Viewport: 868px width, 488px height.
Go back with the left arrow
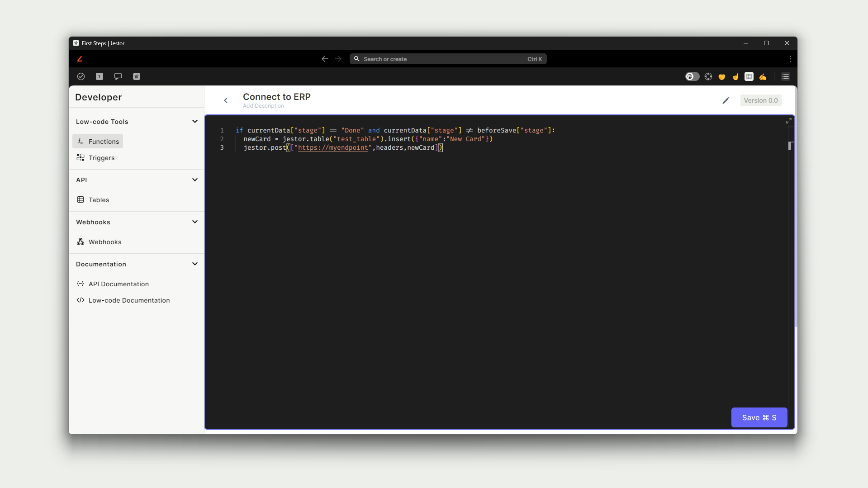[325, 59]
